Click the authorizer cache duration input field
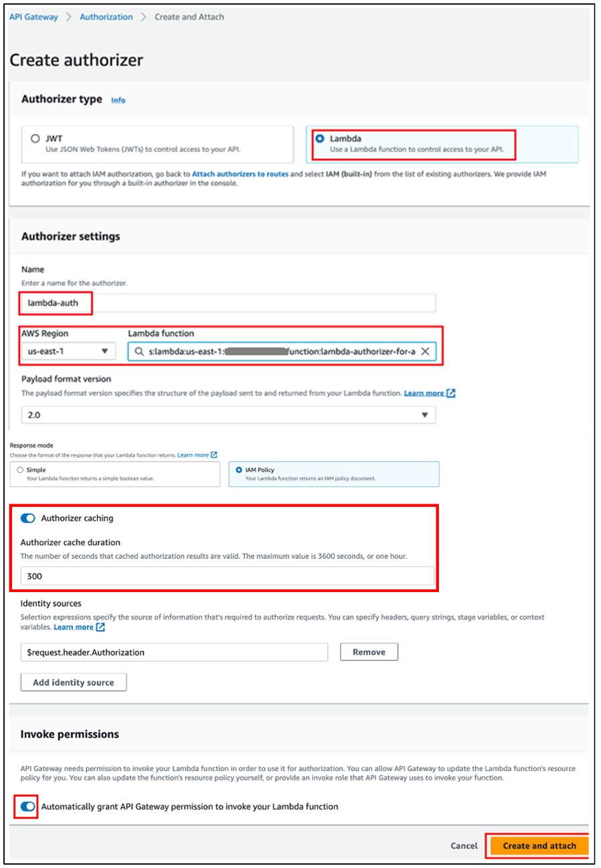601x868 pixels. pyautogui.click(x=228, y=576)
